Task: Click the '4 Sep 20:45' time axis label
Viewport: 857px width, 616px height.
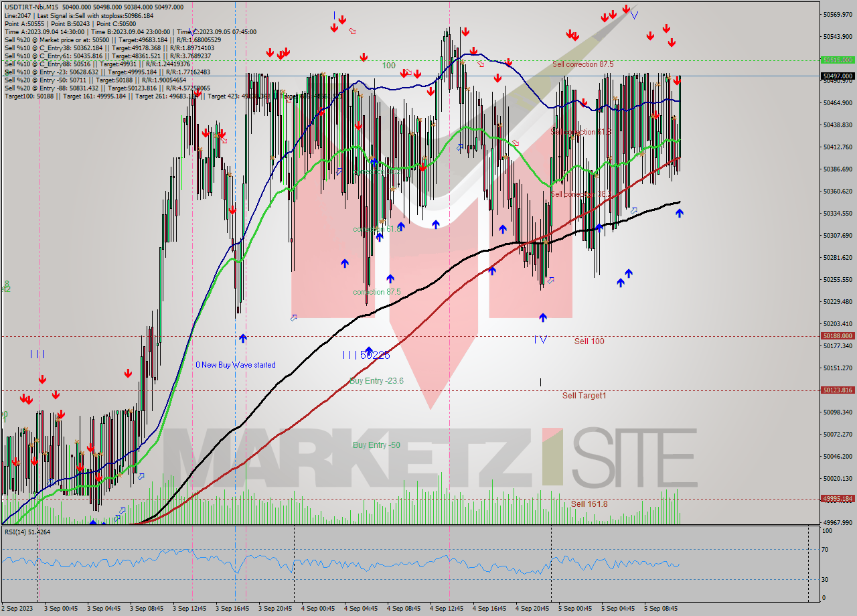Action: tap(532, 609)
